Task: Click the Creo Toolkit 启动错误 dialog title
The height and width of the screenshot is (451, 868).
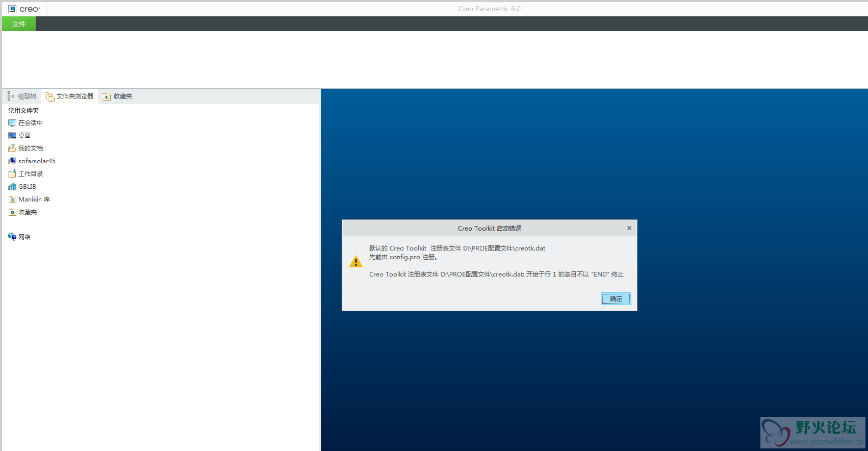Action: pos(490,229)
